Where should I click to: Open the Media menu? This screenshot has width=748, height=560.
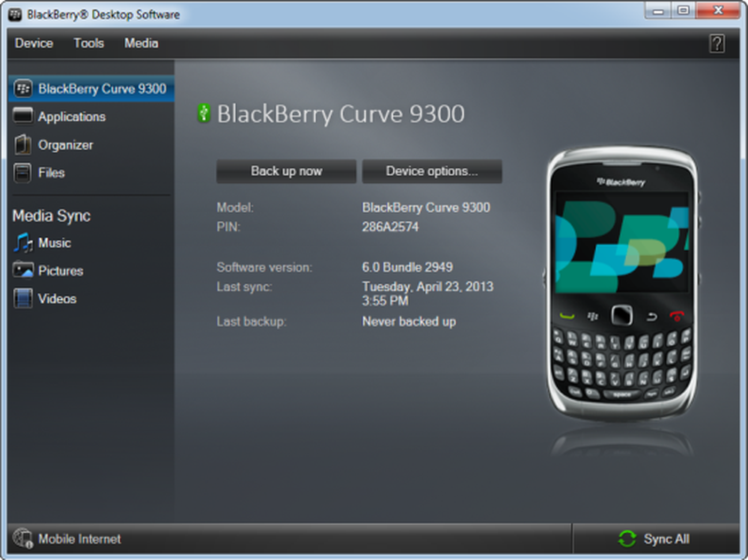tap(141, 43)
